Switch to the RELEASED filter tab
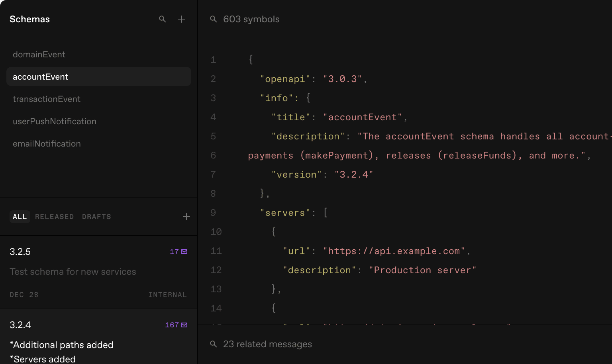Screen dimensions: 612x364 pos(55,216)
